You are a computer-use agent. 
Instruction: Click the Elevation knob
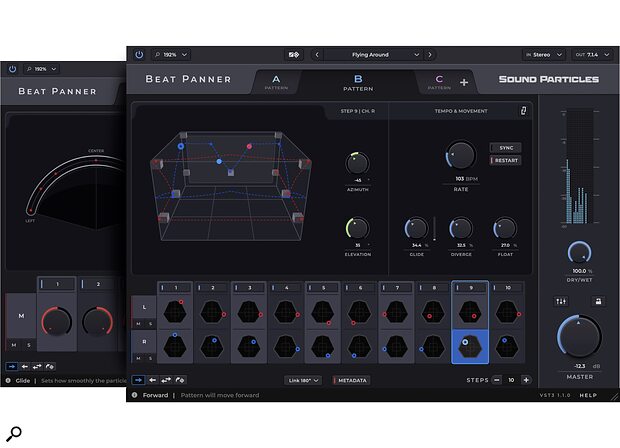[x=357, y=228]
